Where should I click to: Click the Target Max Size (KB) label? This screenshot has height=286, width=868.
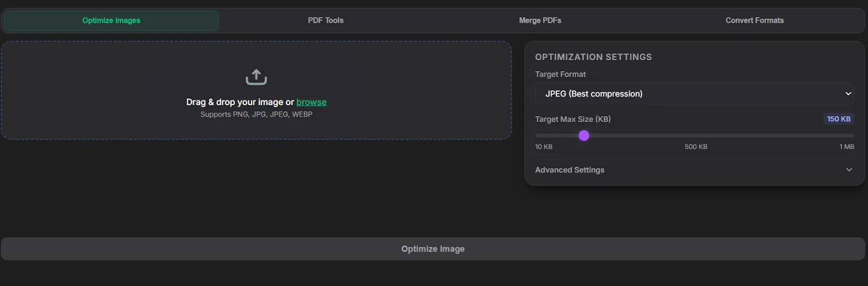[573, 119]
